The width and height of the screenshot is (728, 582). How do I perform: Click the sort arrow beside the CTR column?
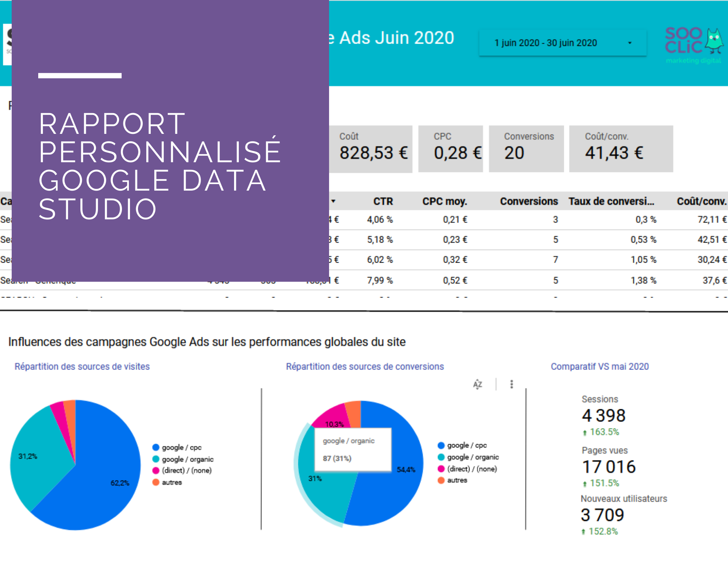333,201
